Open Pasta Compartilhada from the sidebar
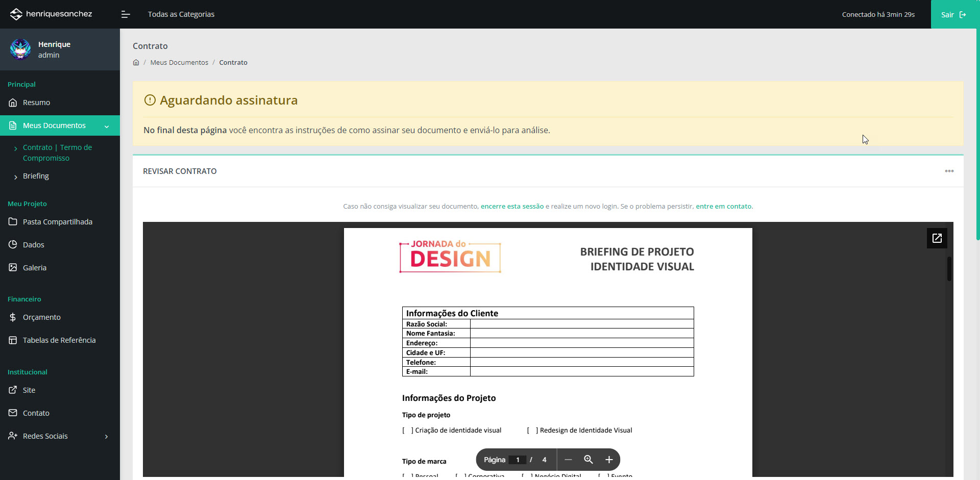 57,222
